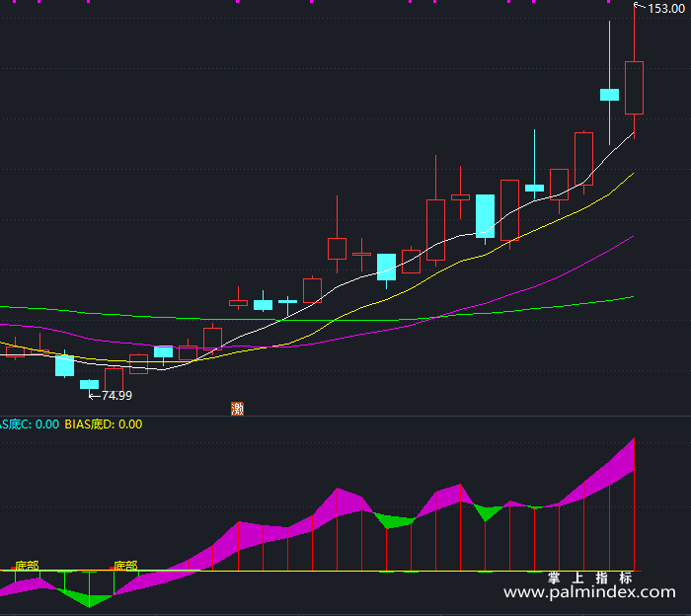Click the orange 激 marker icon
This screenshot has height=616, width=691.
click(x=238, y=409)
